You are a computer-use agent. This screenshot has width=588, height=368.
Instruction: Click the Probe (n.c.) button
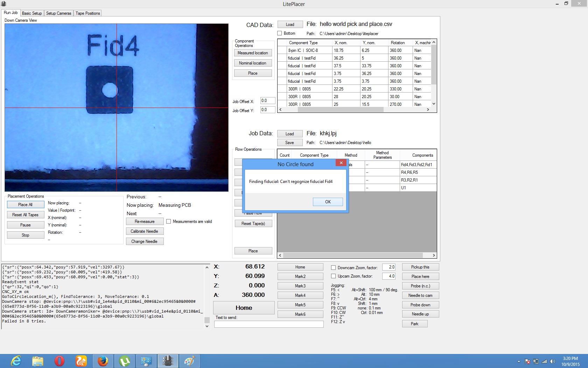(420, 286)
